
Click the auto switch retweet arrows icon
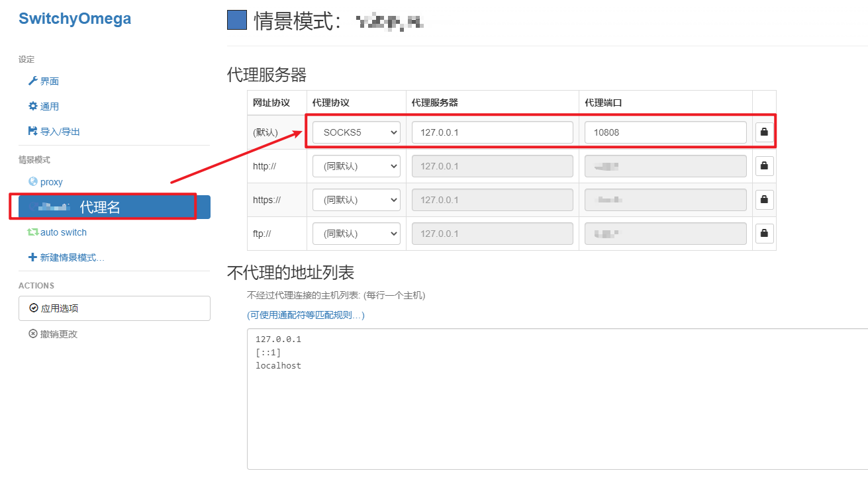click(33, 232)
